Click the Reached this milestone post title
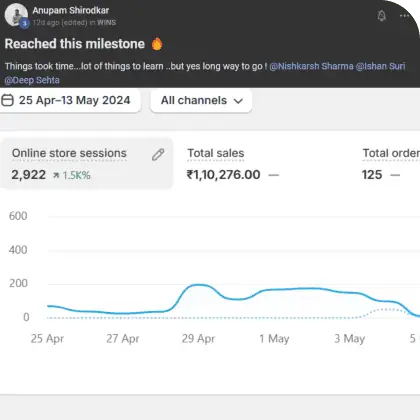Image resolution: width=420 pixels, height=420 pixels. click(x=75, y=44)
